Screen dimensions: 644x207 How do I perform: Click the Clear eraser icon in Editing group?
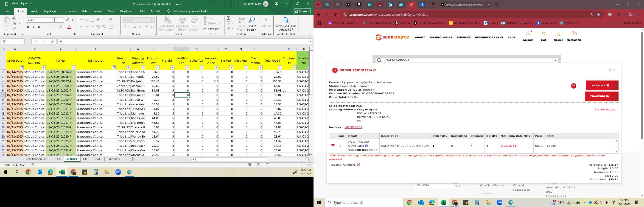tap(229, 29)
